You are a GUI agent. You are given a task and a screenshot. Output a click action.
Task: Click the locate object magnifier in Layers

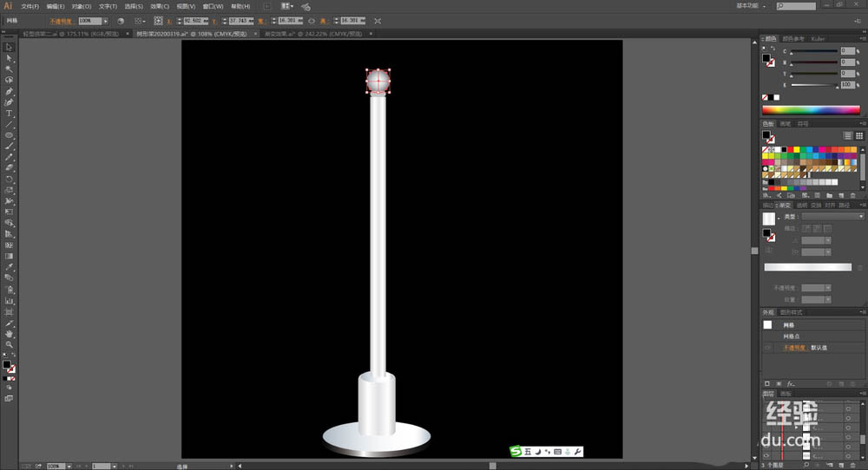(806, 466)
